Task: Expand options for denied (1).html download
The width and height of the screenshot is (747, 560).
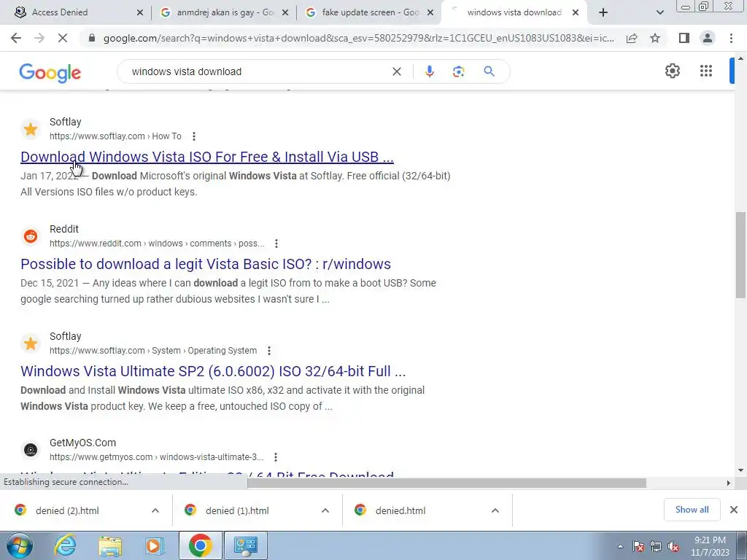Action: 325,510
